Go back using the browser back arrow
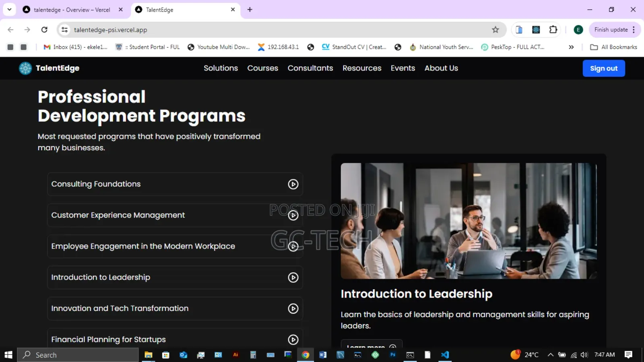The image size is (644, 362). click(x=10, y=30)
